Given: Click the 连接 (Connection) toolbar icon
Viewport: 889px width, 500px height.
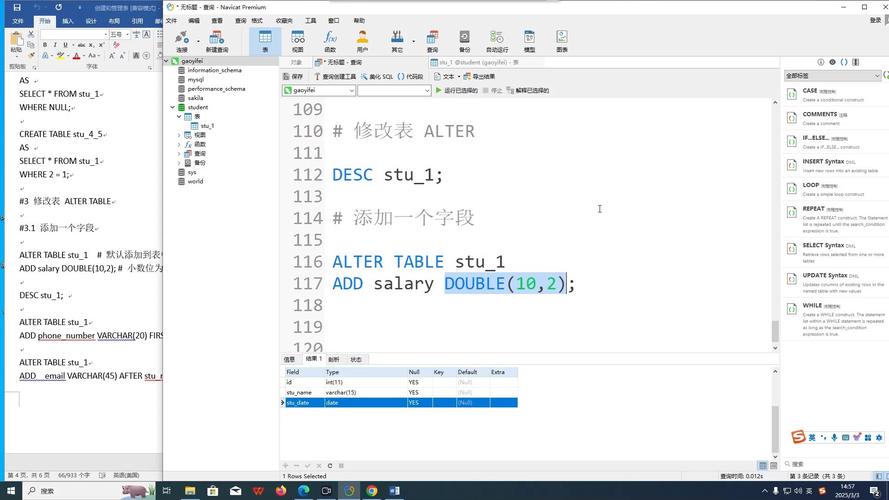Looking at the screenshot, I should coord(182,40).
